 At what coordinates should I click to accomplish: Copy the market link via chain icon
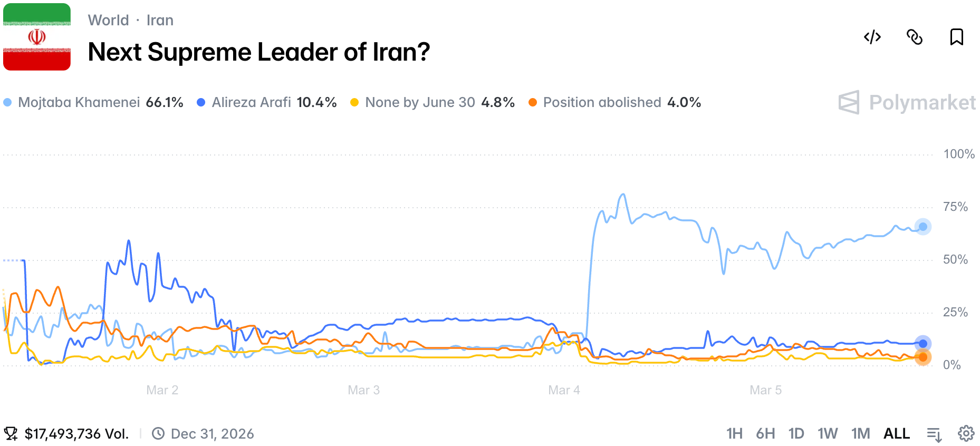[x=914, y=37]
